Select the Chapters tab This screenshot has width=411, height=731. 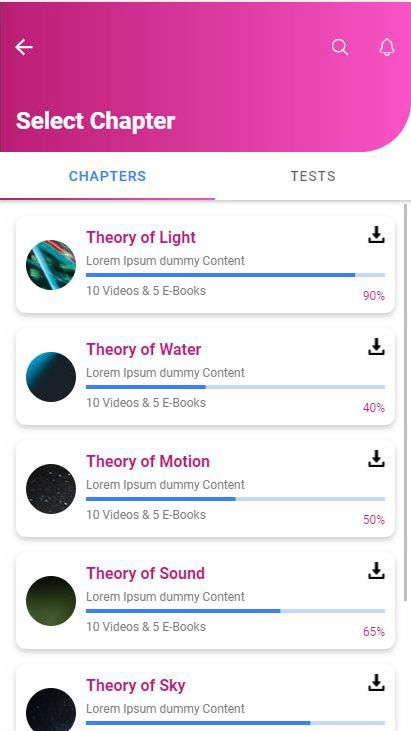[x=108, y=176]
